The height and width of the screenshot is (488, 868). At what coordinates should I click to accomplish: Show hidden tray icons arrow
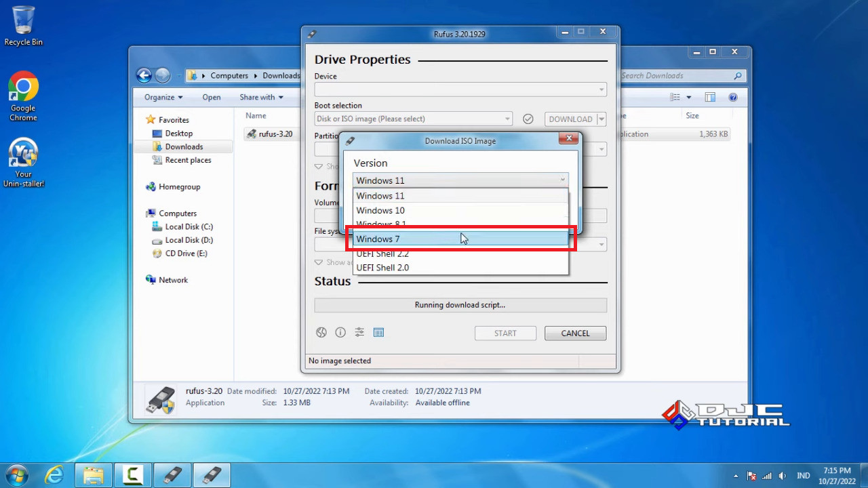coord(736,476)
